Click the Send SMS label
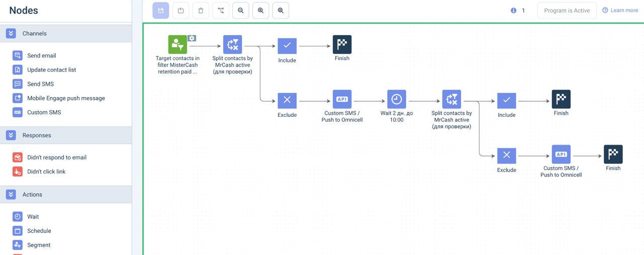 pos(40,84)
